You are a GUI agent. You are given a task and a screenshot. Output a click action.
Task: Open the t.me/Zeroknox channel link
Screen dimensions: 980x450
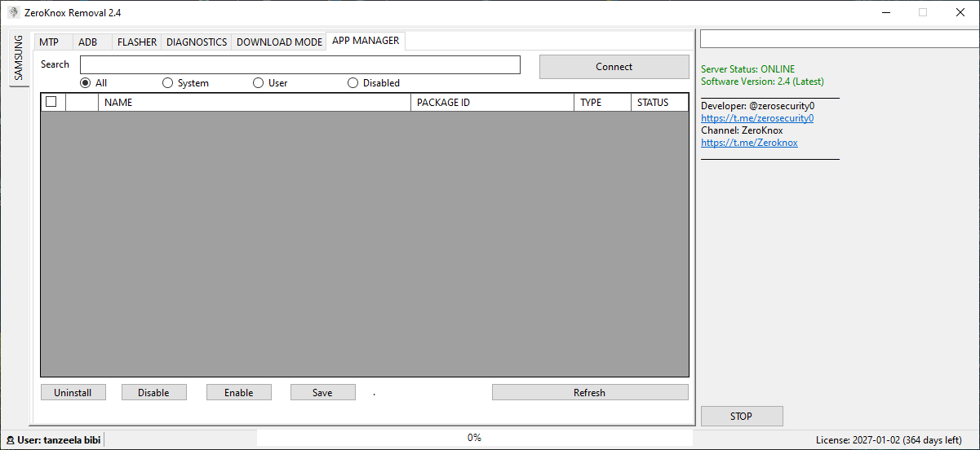tap(749, 143)
